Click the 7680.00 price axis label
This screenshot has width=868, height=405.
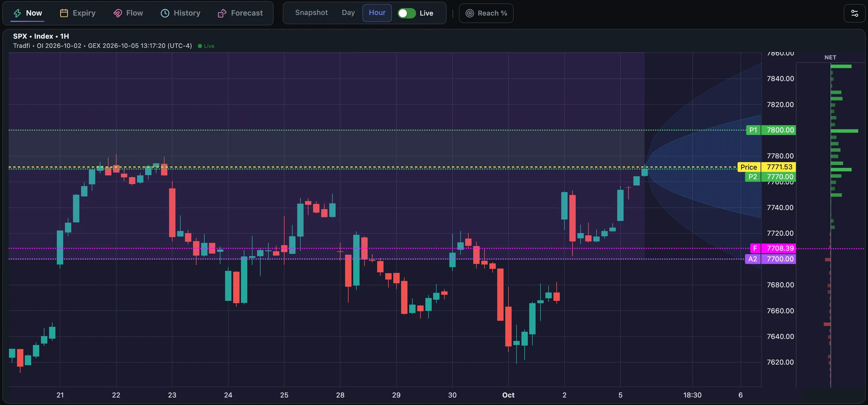click(780, 285)
